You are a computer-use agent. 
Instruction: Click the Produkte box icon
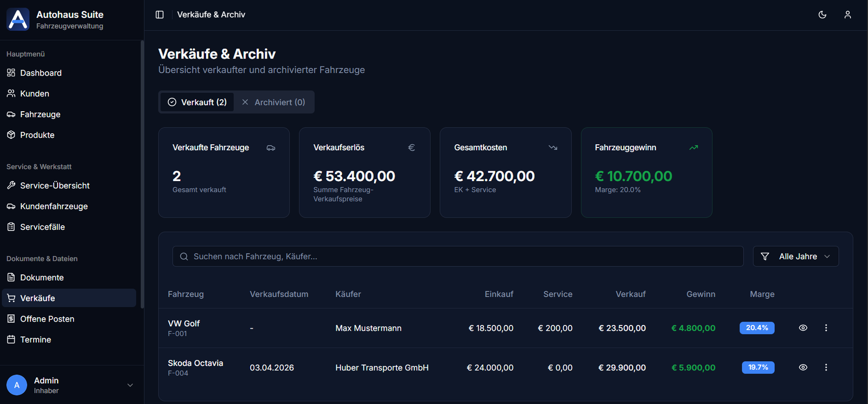click(x=11, y=135)
